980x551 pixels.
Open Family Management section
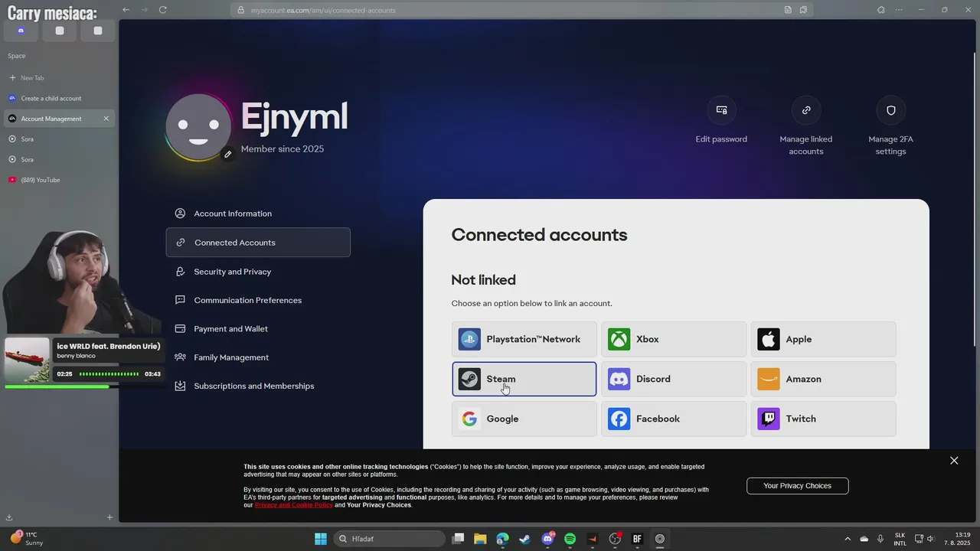[x=258, y=357]
